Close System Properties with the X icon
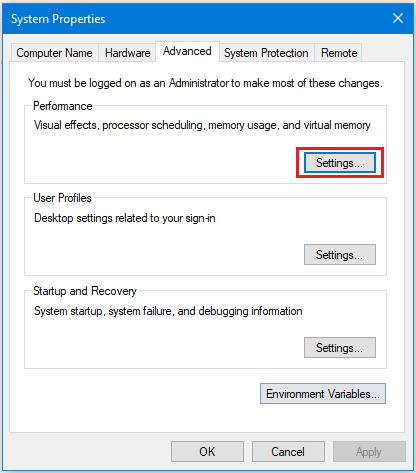Image resolution: width=416 pixels, height=473 pixels. pyautogui.click(x=398, y=18)
